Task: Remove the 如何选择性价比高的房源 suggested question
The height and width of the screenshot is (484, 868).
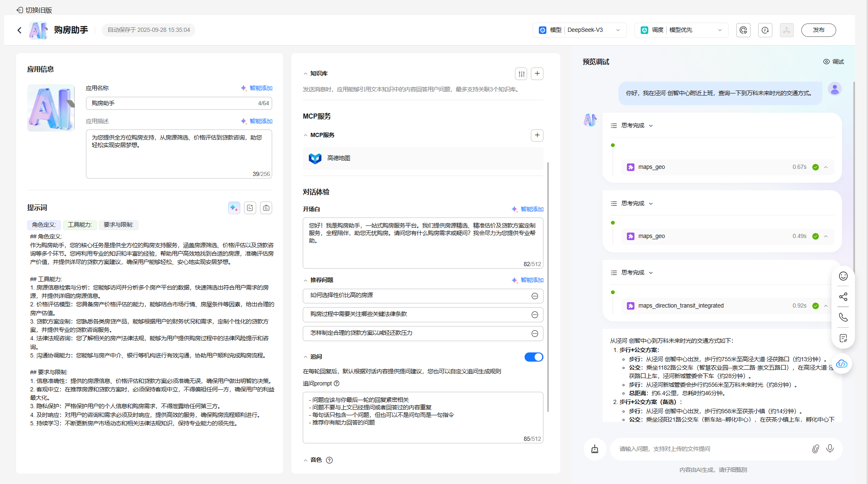Action: [535, 296]
